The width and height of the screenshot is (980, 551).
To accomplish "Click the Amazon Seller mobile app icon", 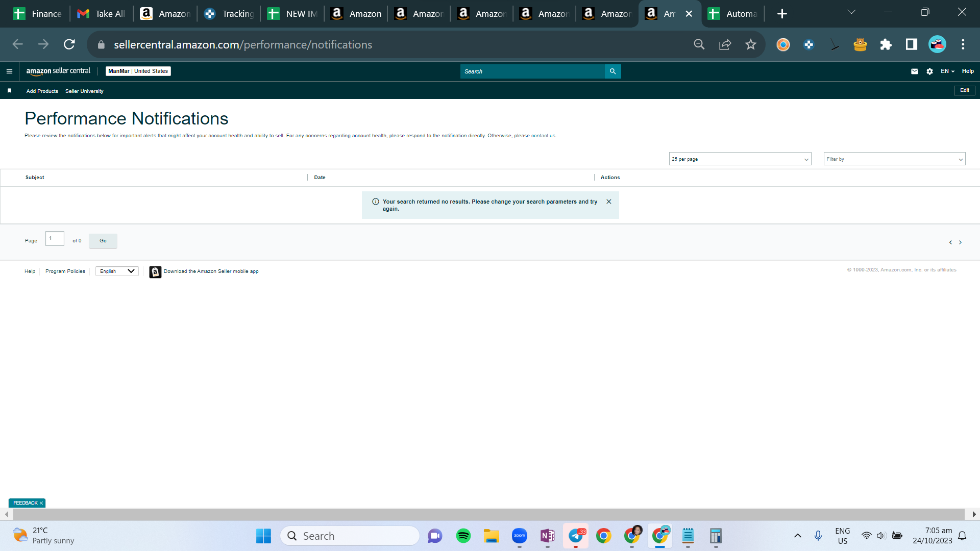I will [x=155, y=272].
